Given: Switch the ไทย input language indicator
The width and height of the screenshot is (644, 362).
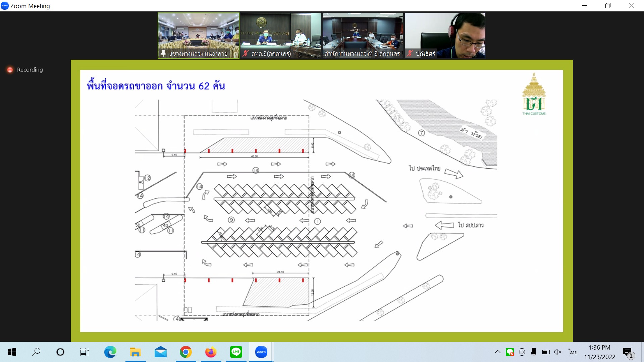Looking at the screenshot, I should click(x=573, y=352).
